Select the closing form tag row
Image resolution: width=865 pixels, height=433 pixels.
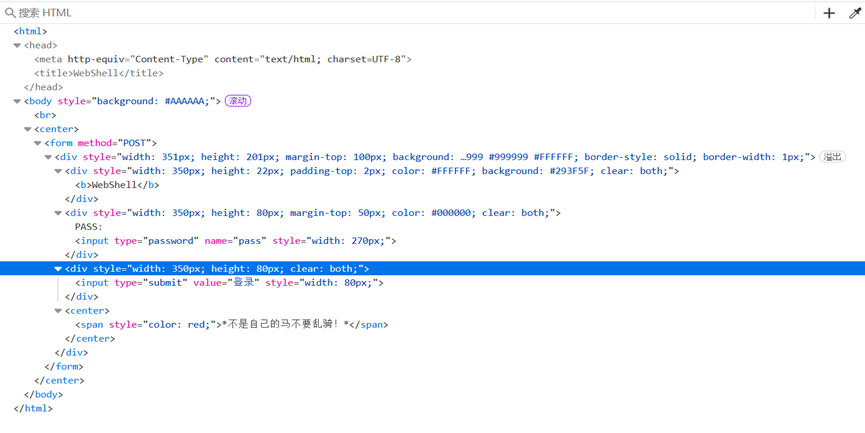tap(432, 366)
